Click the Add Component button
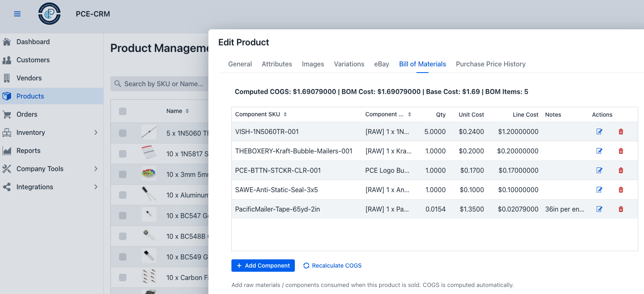The height and width of the screenshot is (294, 644). click(x=263, y=266)
